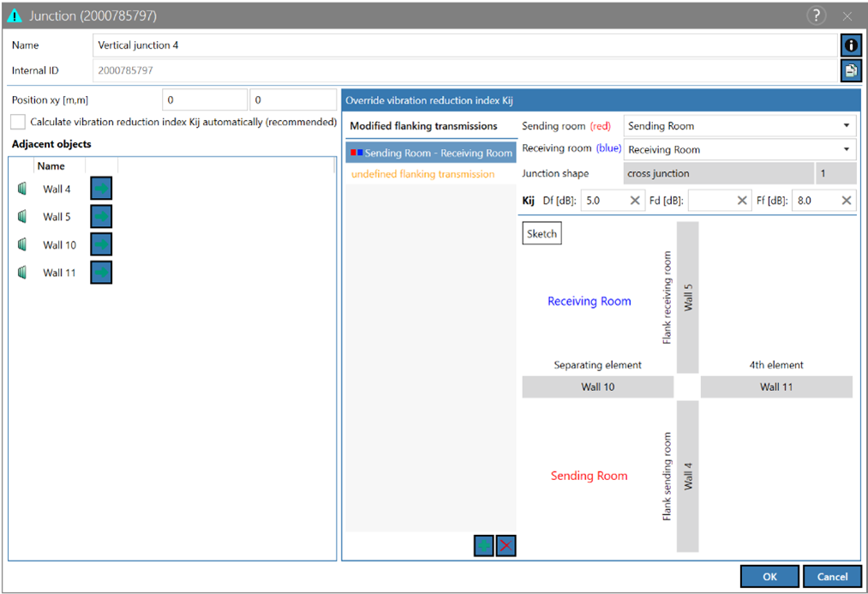Click the green arrow button for Wall 4
Viewport: 868px width, 594px height.
tap(101, 189)
